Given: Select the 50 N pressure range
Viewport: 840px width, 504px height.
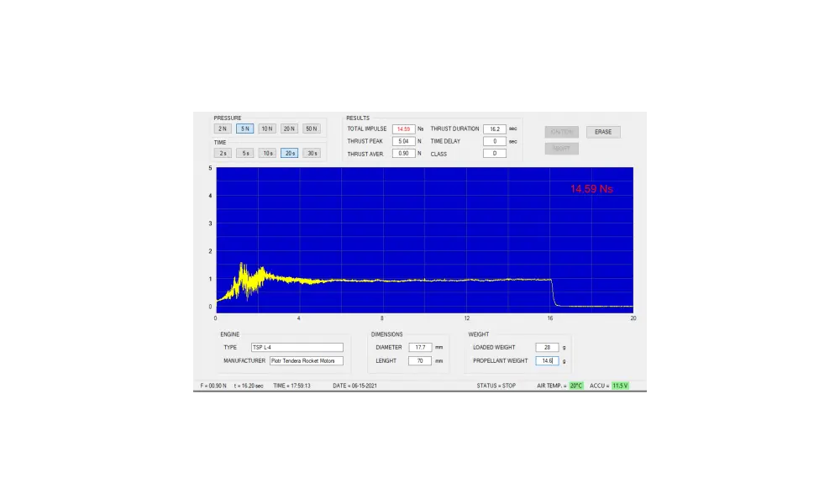Looking at the screenshot, I should click(x=312, y=129).
